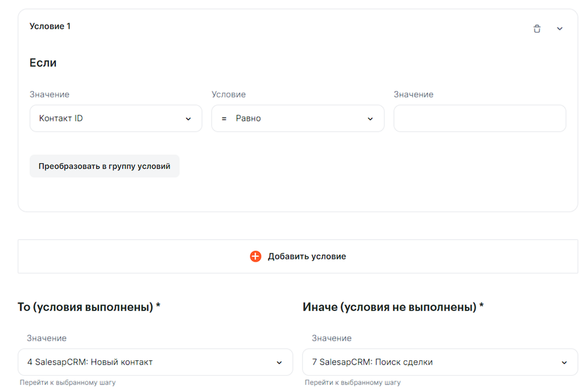Open the 7 SalesapCRM: Поиск сделки dropdown

tap(432, 362)
